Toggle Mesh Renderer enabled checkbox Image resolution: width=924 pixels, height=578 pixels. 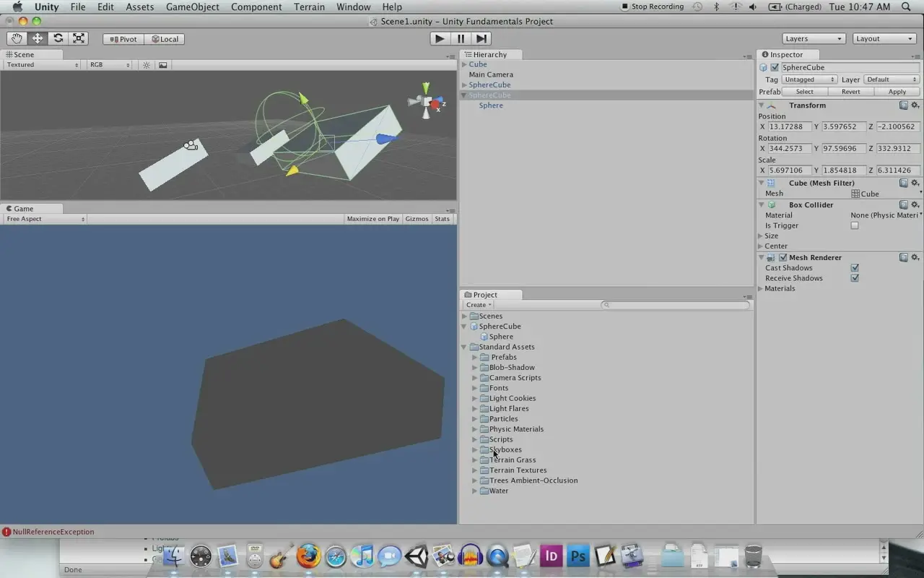coord(783,258)
